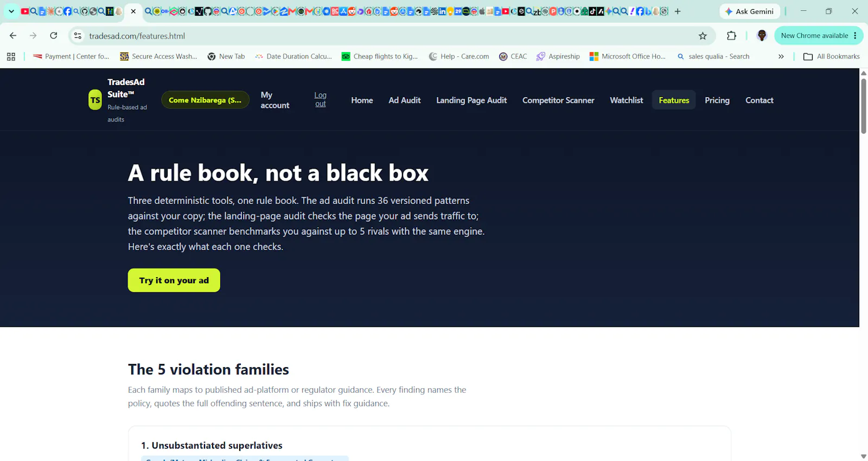This screenshot has width=868, height=461.
Task: Open the Date Duration Calcu bookmark
Action: (x=293, y=56)
